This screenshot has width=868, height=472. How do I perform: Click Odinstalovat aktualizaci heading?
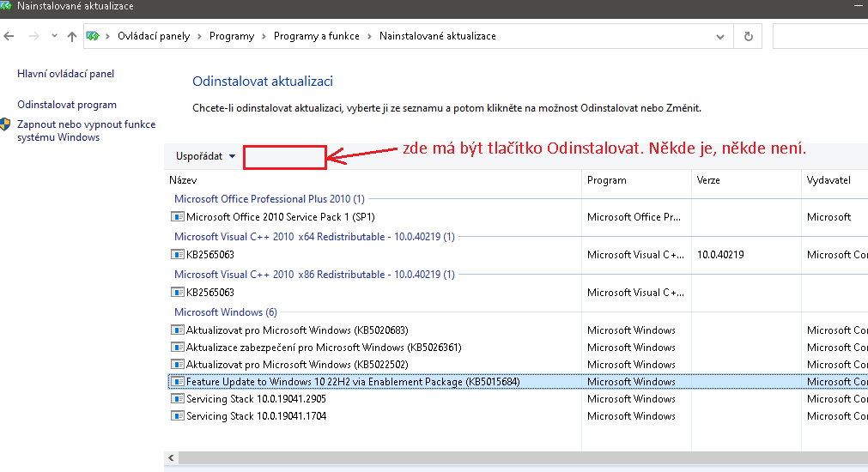263,82
